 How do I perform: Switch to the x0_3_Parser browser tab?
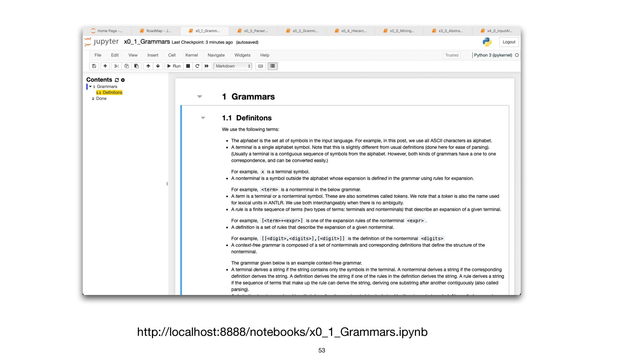253,31
